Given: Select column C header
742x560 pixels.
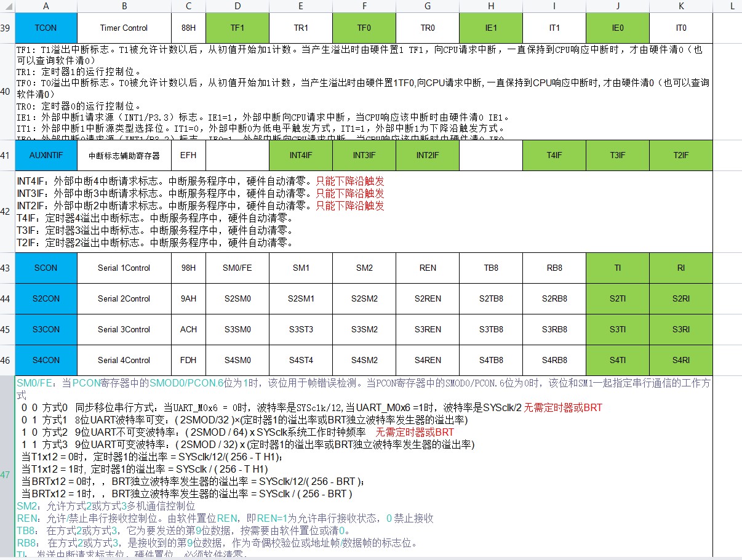Looking at the screenshot, I should coord(188,6).
